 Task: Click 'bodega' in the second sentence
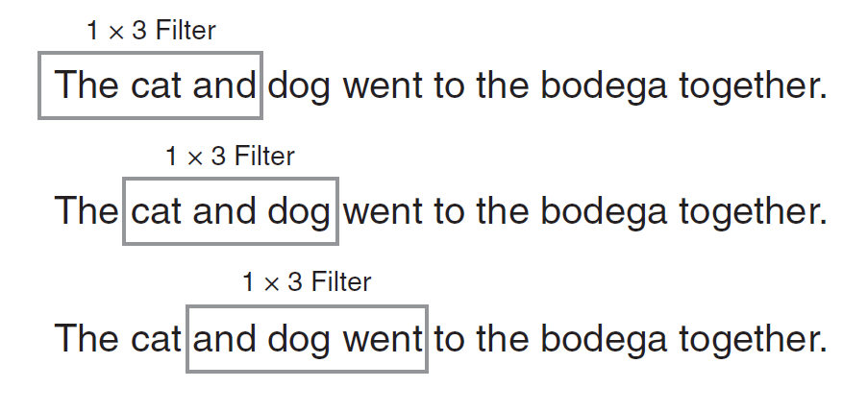(x=604, y=213)
